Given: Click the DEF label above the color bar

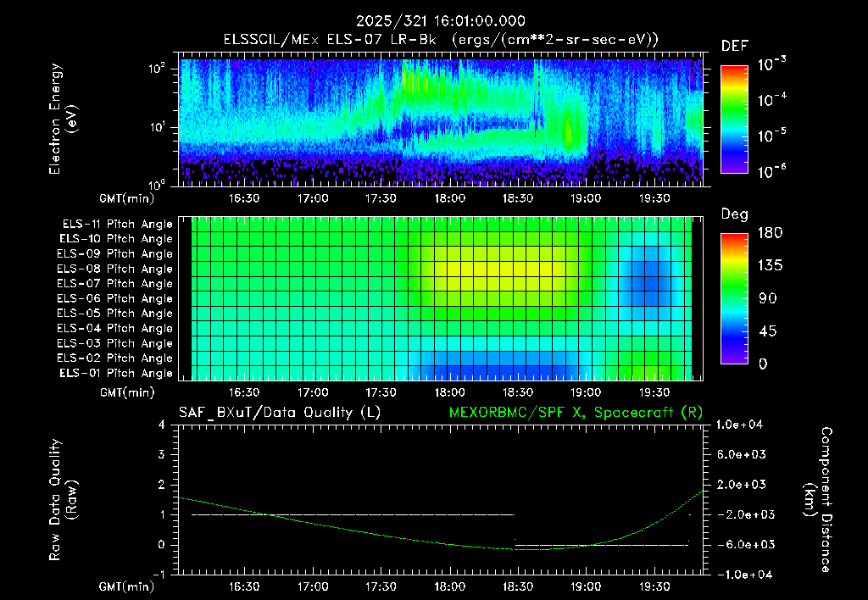Looking at the screenshot, I should pyautogui.click(x=735, y=47).
